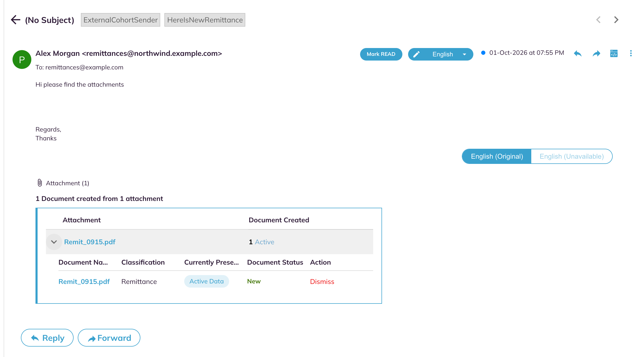Click the Attachment (1) label

(x=68, y=183)
